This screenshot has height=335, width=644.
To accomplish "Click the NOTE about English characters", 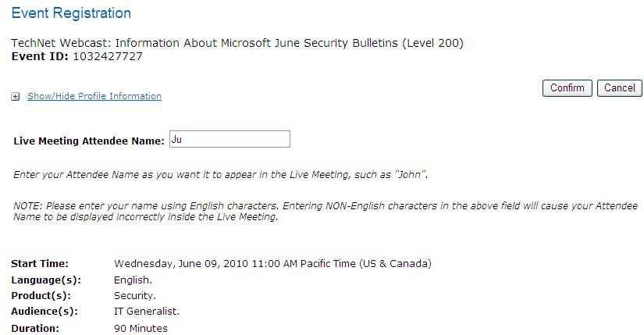I will pyautogui.click(x=326, y=212).
